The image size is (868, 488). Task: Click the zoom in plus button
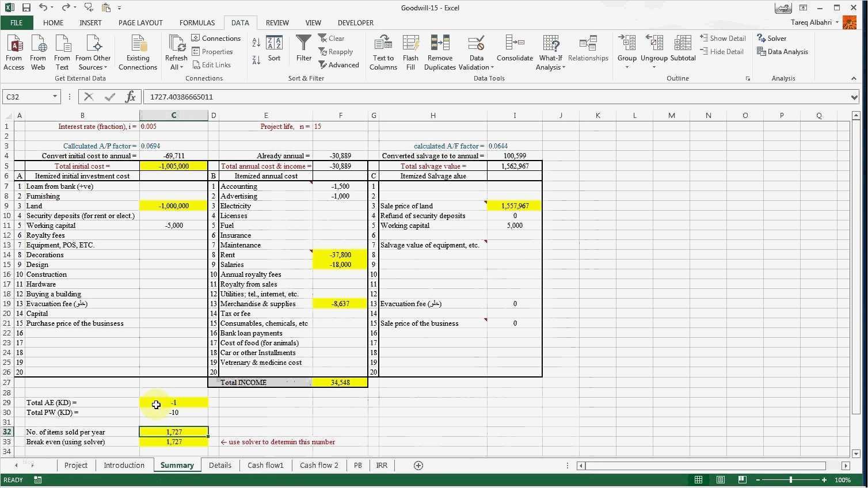[x=824, y=480]
